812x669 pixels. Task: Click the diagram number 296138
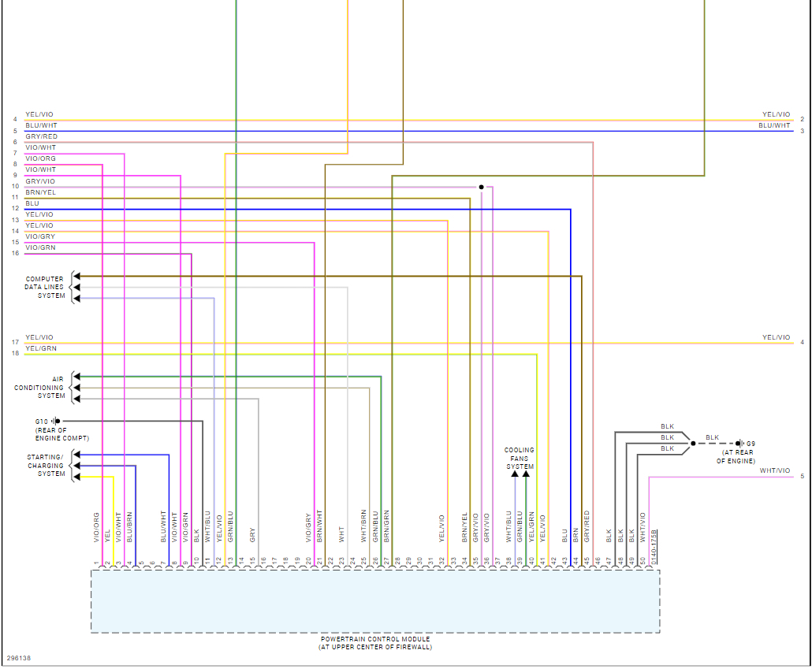(19, 658)
